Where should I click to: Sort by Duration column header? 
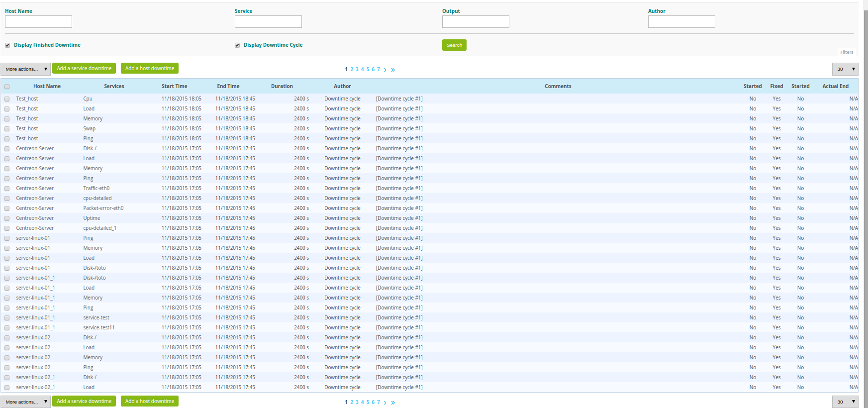(x=282, y=87)
